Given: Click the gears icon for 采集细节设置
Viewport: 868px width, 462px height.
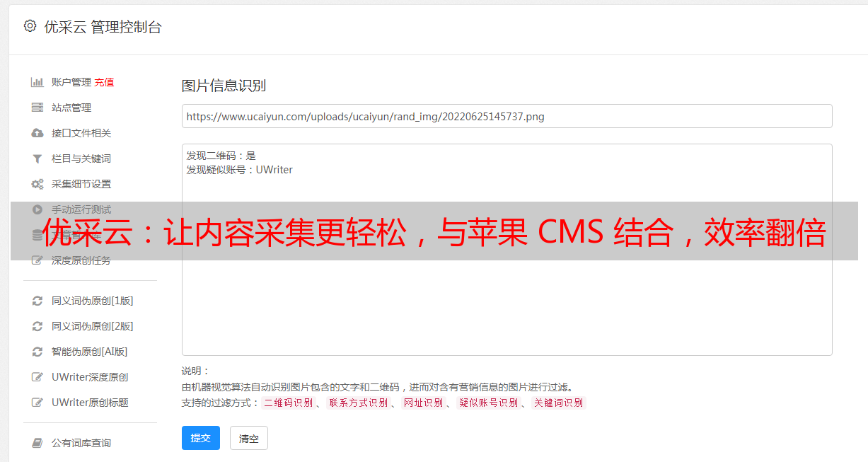Looking at the screenshot, I should [37, 184].
